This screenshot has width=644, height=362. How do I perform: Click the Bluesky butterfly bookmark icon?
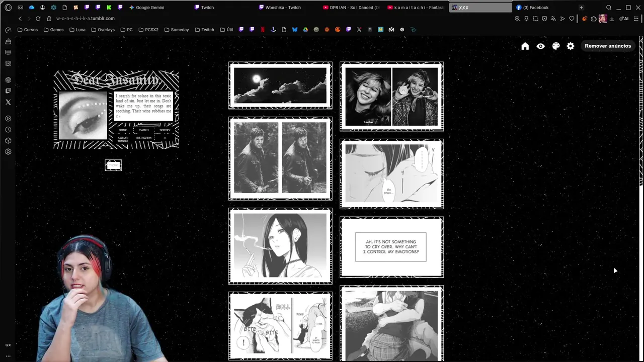tap(295, 30)
